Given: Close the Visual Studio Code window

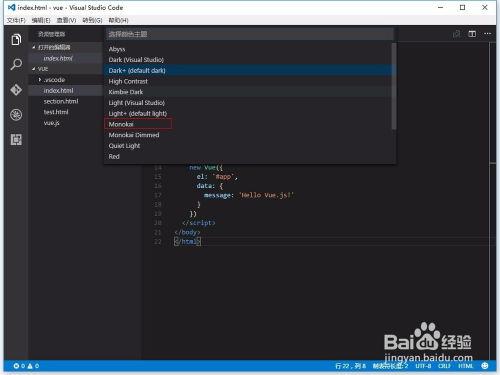Looking at the screenshot, I should click(x=485, y=7).
